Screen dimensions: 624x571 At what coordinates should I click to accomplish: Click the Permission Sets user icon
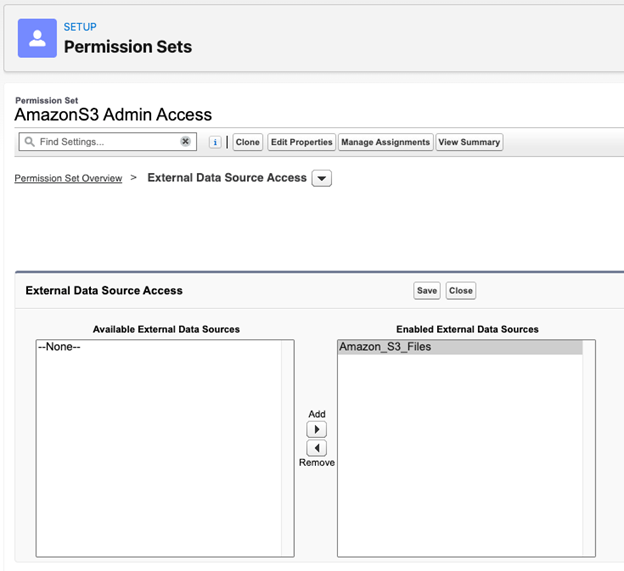[x=38, y=38]
